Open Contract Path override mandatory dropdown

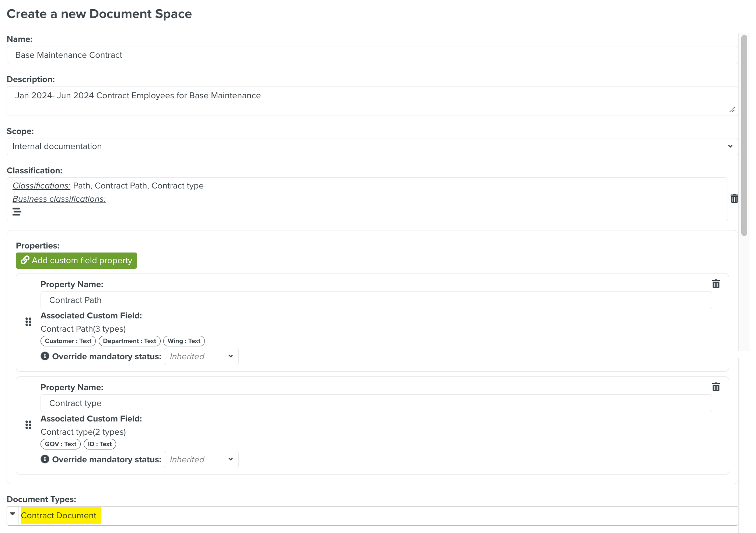tap(201, 356)
